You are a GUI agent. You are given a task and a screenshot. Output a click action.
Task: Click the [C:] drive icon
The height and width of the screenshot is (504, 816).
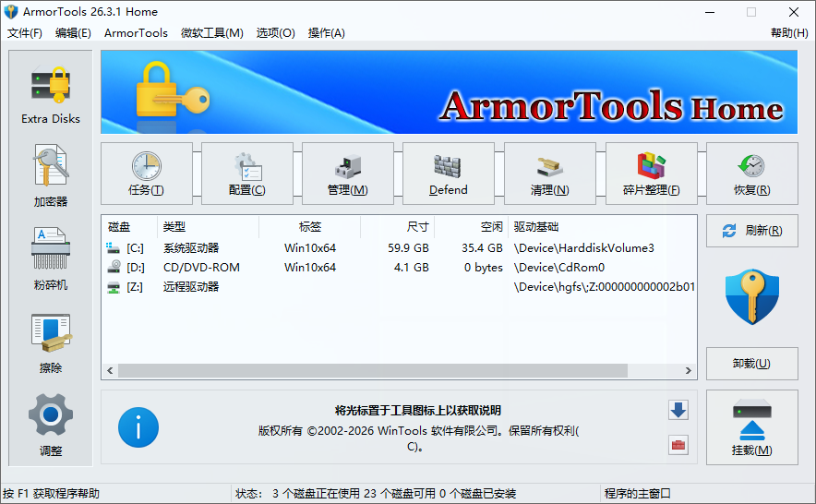(x=113, y=247)
